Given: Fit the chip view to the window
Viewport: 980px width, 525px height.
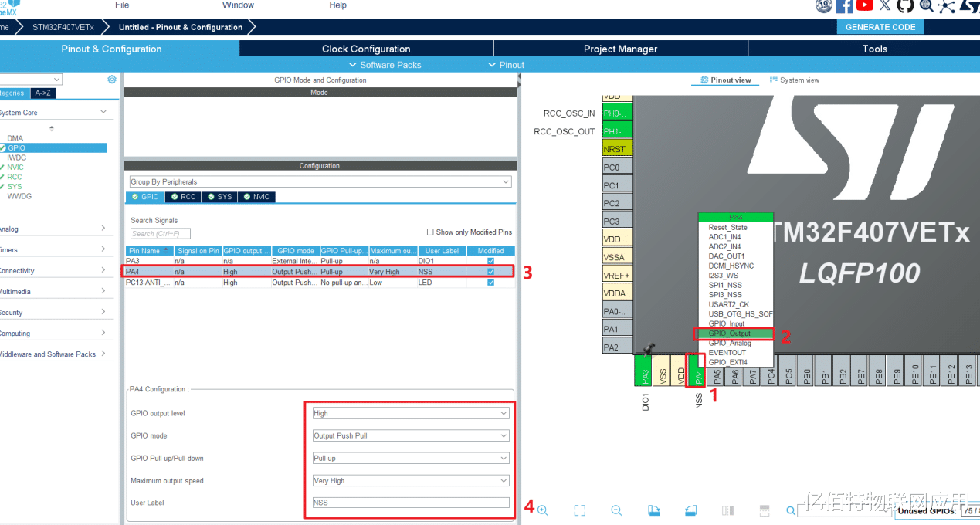Looking at the screenshot, I should [x=580, y=510].
